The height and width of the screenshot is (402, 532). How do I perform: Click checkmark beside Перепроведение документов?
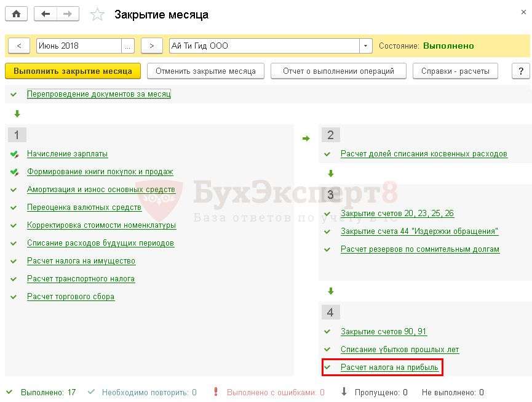click(x=14, y=94)
